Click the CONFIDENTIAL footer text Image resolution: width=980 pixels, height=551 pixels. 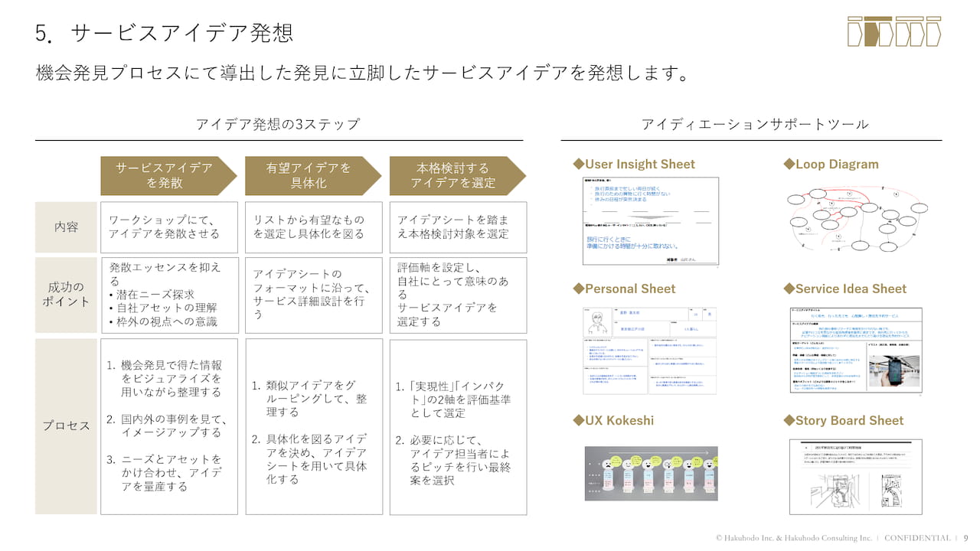[923, 538]
